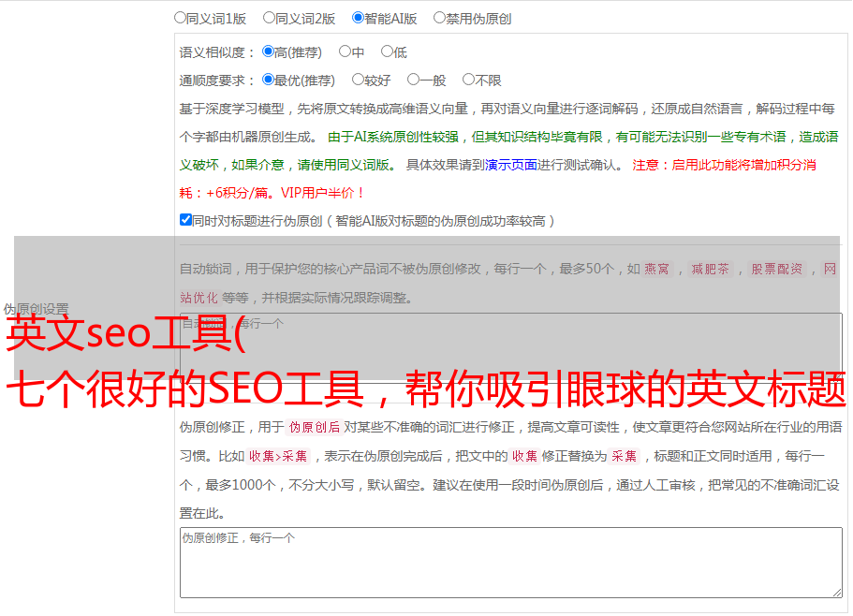This screenshot has width=853, height=616.
Task: Click the 伪原创后 highlighted tag
Action: pyautogui.click(x=315, y=427)
